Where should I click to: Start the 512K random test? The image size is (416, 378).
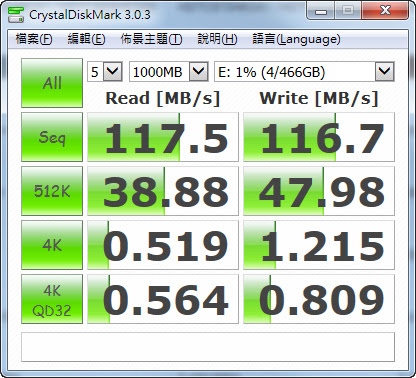[52, 191]
